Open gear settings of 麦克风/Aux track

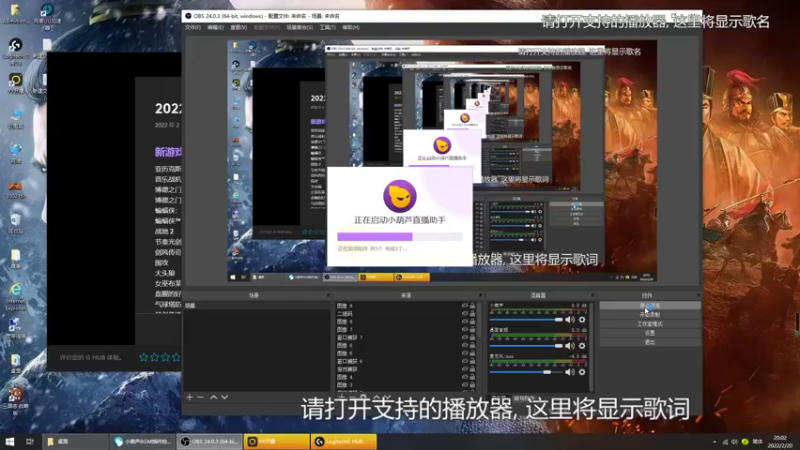[582, 372]
